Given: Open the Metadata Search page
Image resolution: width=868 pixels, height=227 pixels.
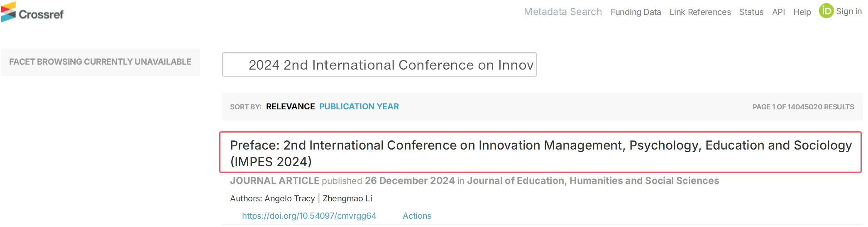Looking at the screenshot, I should coord(562,12).
